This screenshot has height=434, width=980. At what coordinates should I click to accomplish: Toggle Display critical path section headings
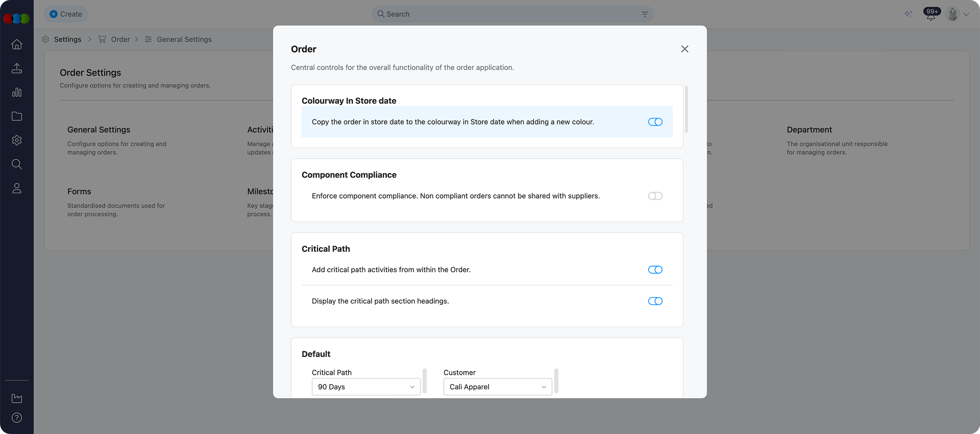click(x=655, y=301)
